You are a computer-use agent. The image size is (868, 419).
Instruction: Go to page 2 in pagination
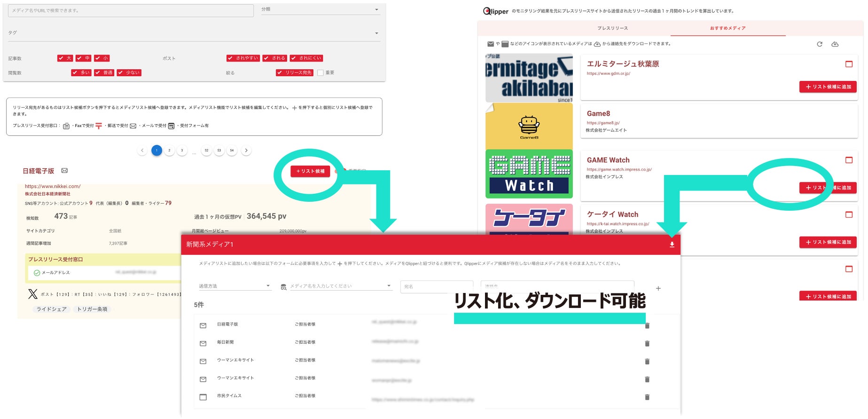(x=169, y=150)
